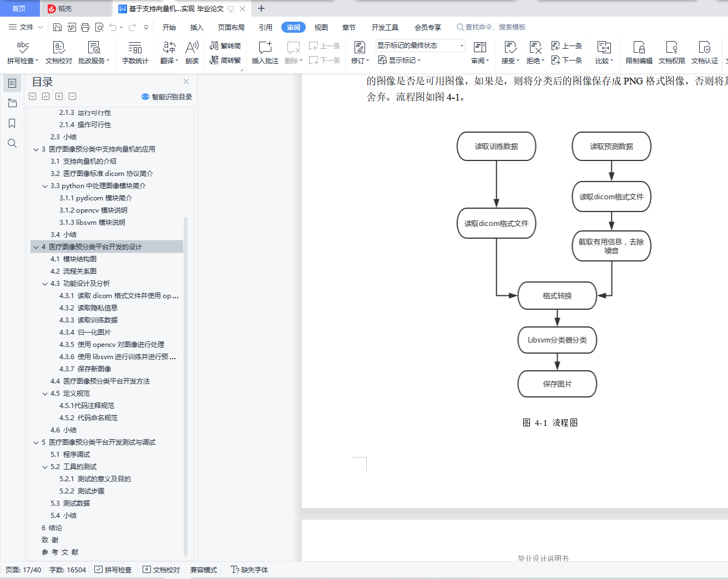
Task: Open the word count (字数统计) tool
Action: click(x=135, y=52)
